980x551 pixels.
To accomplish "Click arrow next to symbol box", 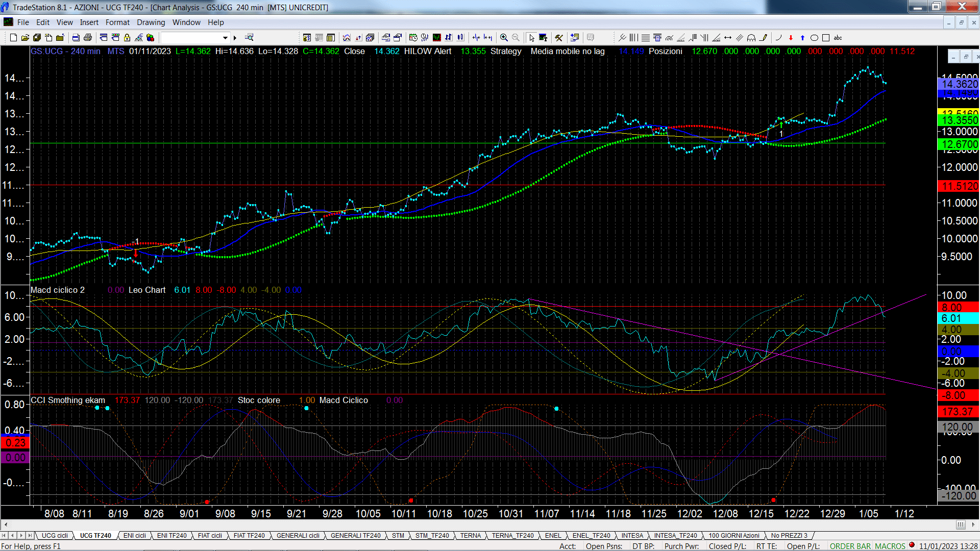I will 235,37.
